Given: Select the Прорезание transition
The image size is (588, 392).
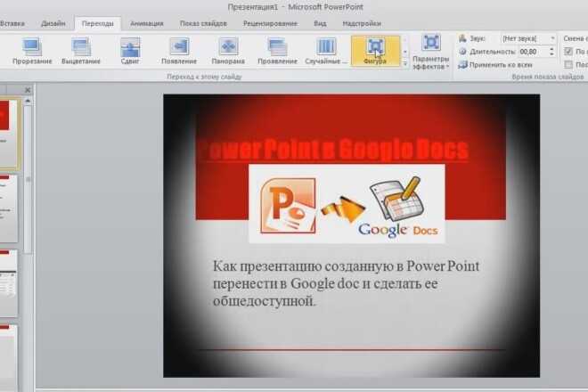Looking at the screenshot, I should point(32,52).
